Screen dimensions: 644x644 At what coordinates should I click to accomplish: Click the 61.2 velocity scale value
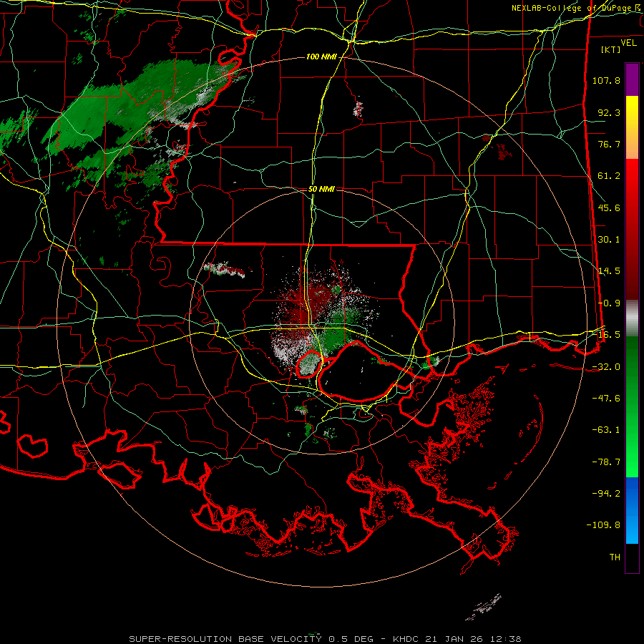609,176
